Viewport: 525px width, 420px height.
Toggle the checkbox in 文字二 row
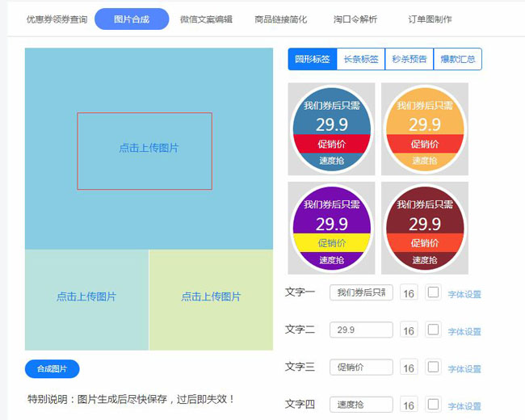[433, 330]
